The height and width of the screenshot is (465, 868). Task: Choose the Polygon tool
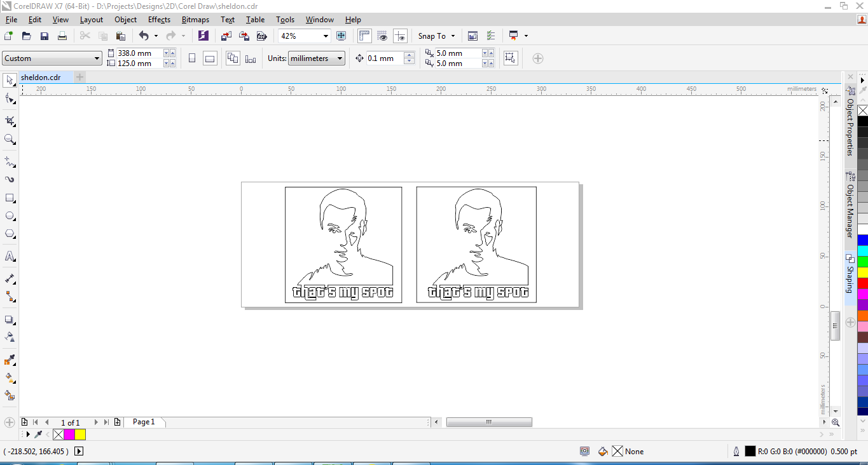coord(10,234)
